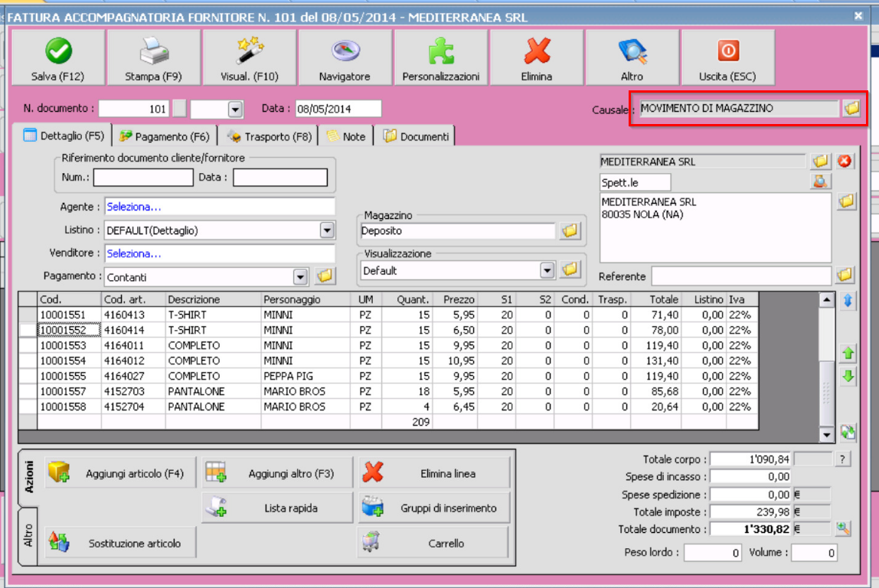Screen dimensions: 879x588
Task: Click the table scrollbar down arrow
Action: (826, 434)
